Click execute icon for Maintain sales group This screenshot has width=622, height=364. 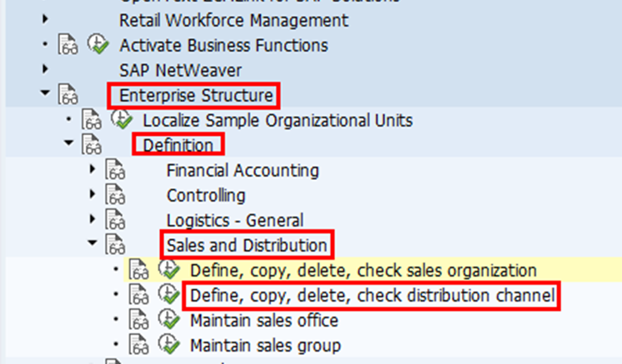pyautogui.click(x=168, y=345)
